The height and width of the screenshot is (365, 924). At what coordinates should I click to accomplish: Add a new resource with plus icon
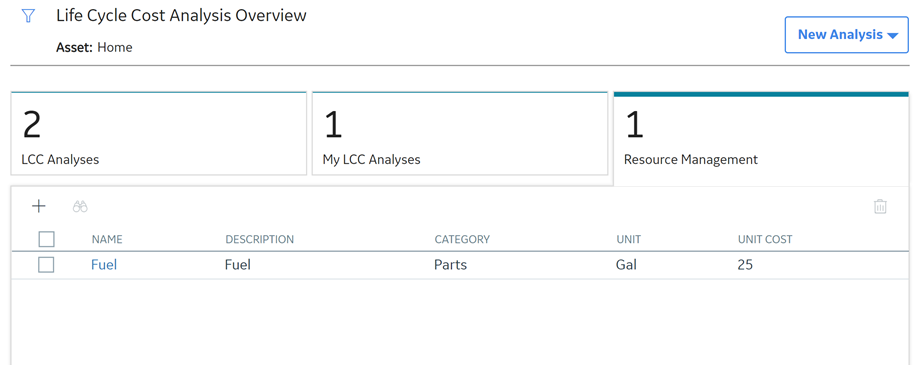pyautogui.click(x=38, y=206)
